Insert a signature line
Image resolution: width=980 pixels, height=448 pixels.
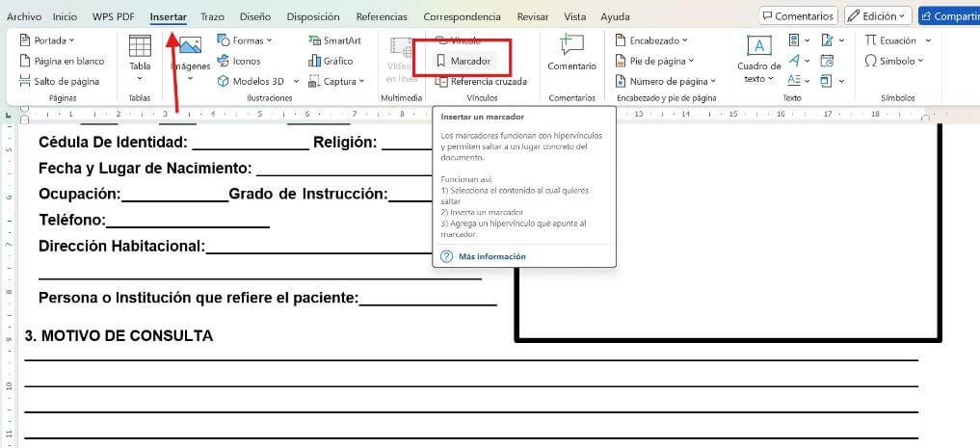(x=833, y=40)
